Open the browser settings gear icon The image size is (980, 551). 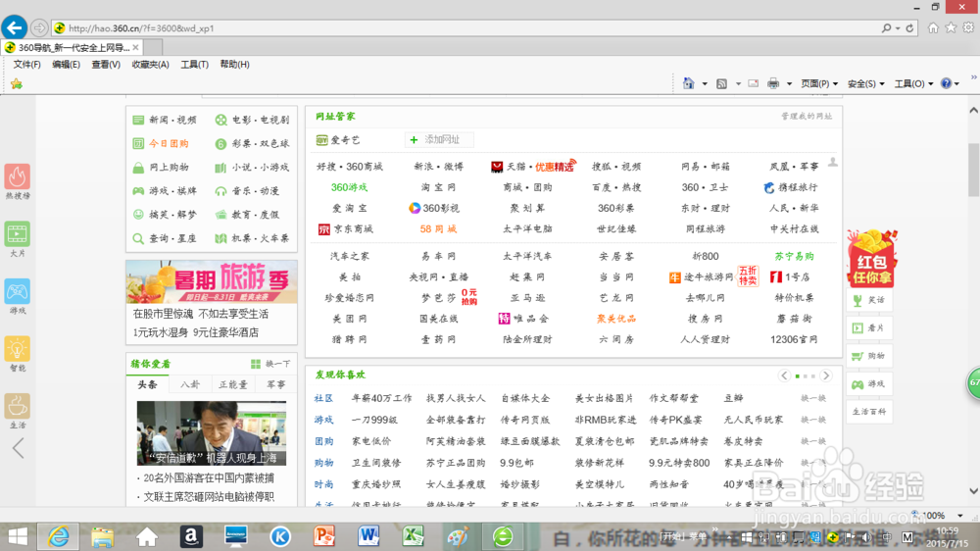(968, 27)
